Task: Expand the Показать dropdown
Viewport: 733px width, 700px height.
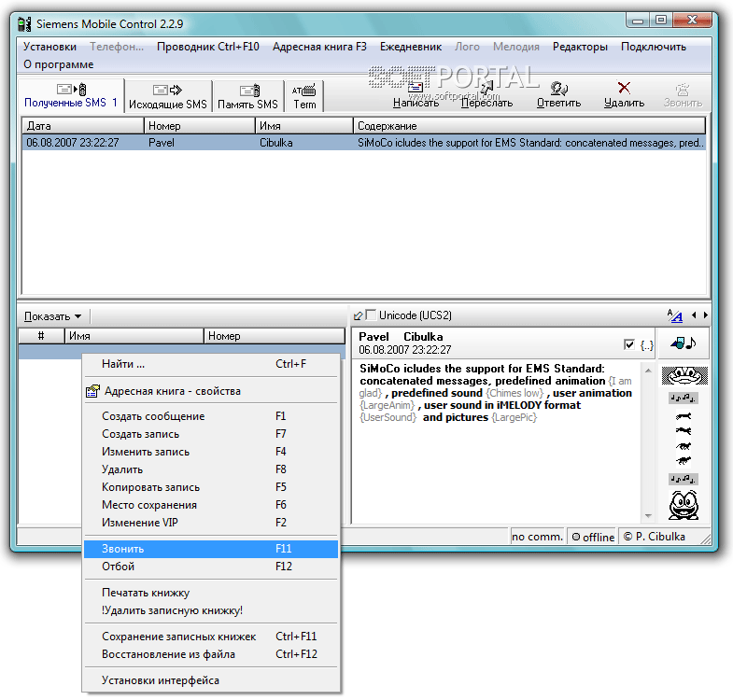Action: pyautogui.click(x=53, y=316)
